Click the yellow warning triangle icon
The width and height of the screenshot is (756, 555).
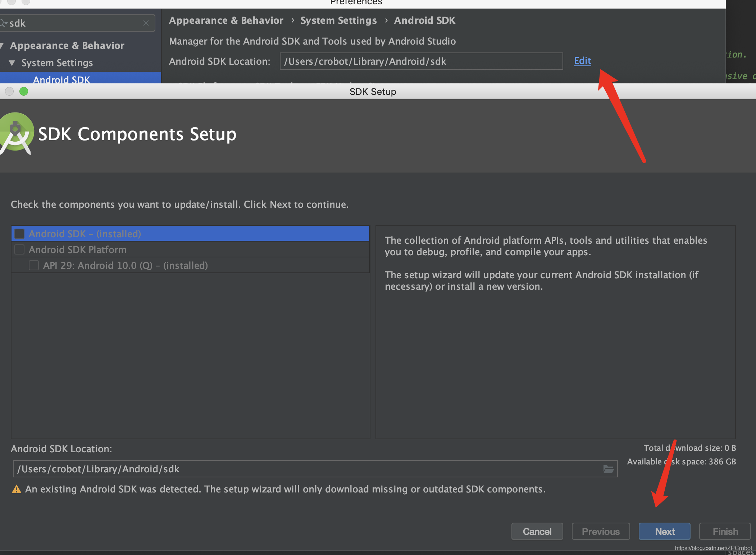tap(16, 489)
